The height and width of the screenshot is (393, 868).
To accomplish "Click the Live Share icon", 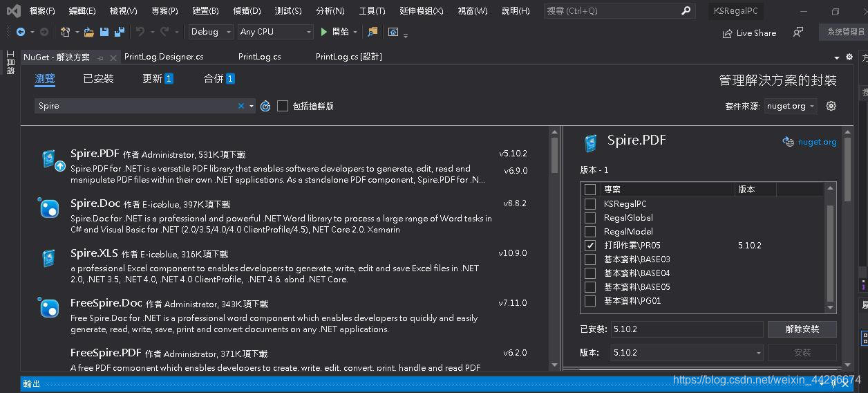I will pyautogui.click(x=727, y=33).
